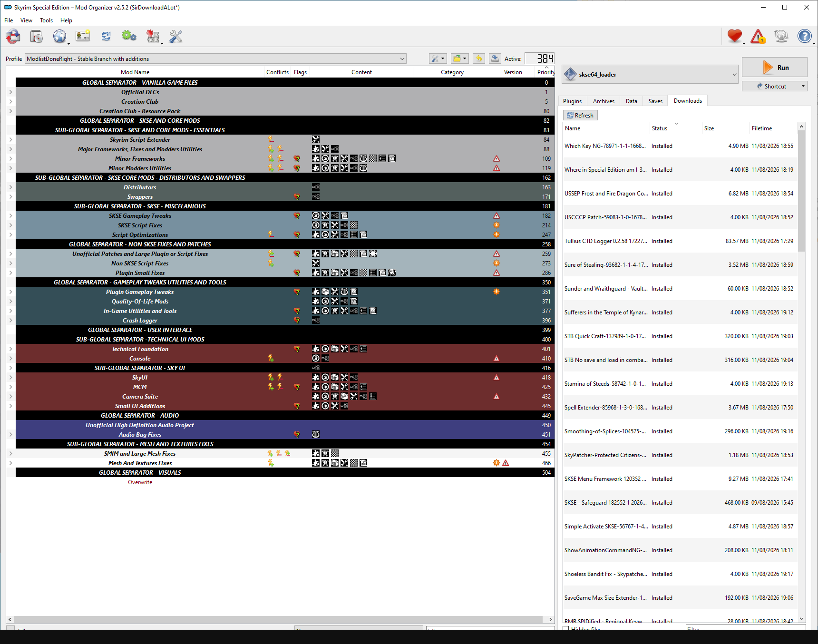Sort mod list by Conflicts column
This screenshot has width=818, height=644.
click(277, 72)
